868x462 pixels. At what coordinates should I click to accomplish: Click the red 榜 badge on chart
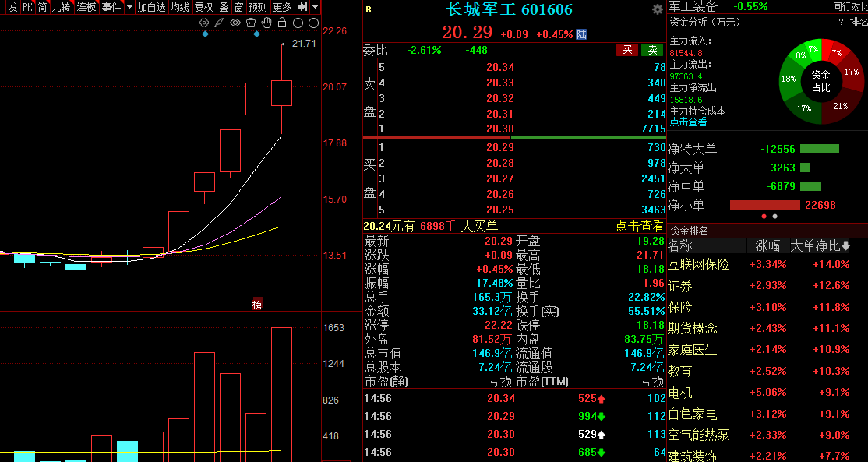click(x=257, y=305)
